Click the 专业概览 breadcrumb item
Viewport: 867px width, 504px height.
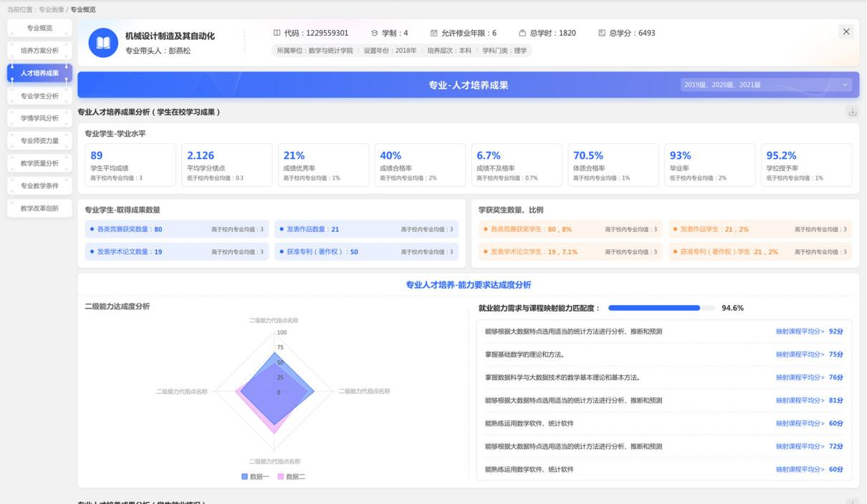click(x=83, y=9)
